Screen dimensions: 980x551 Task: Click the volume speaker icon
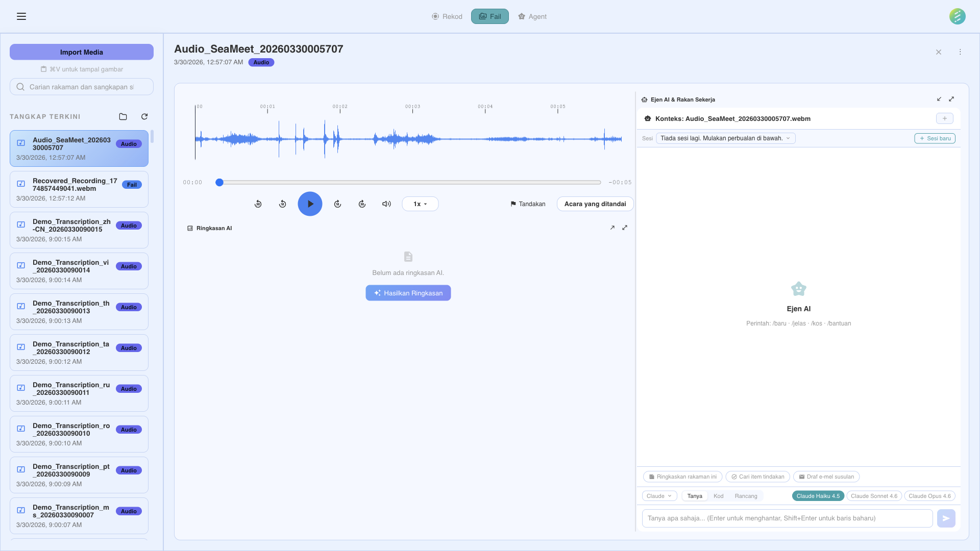(x=386, y=204)
